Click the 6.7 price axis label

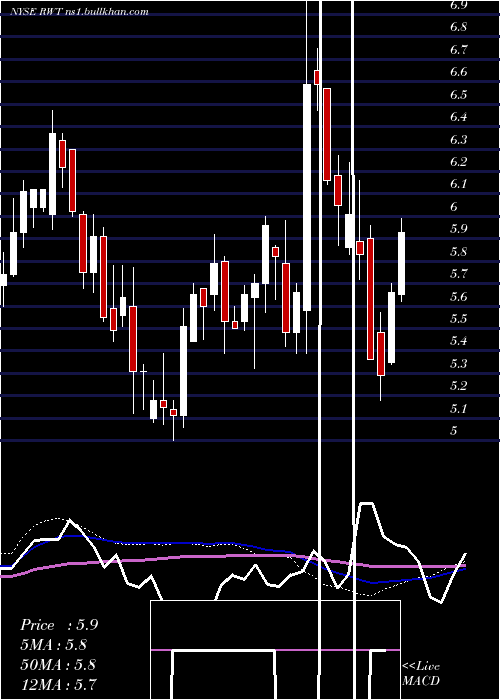point(459,50)
